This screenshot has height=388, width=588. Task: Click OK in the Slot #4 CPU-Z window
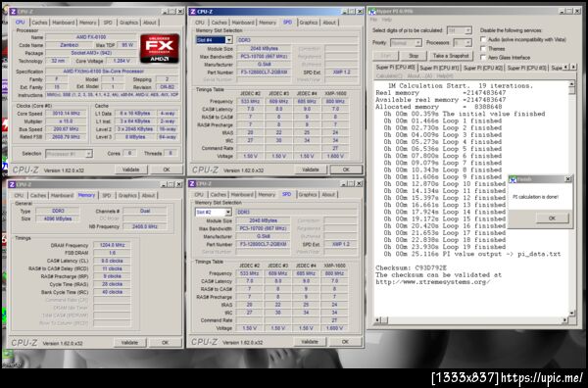[x=346, y=170]
